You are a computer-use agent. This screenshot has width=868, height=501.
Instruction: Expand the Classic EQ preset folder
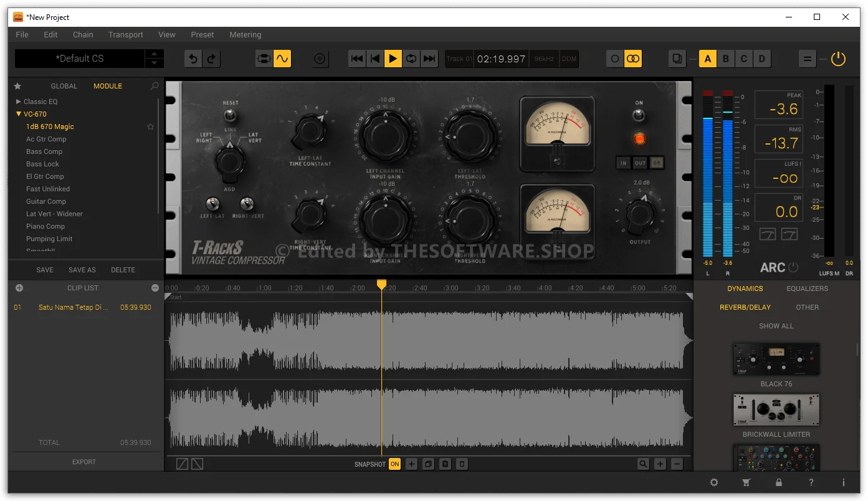click(x=19, y=102)
